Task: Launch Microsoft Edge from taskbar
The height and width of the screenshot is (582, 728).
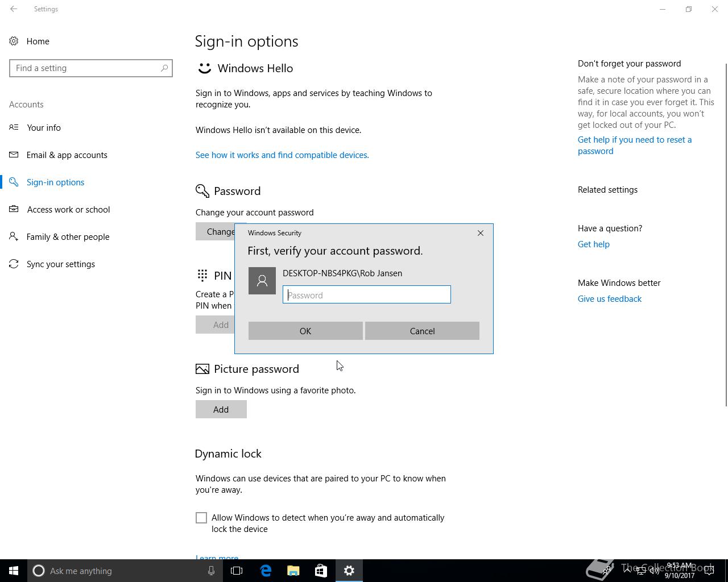Action: (x=266, y=571)
